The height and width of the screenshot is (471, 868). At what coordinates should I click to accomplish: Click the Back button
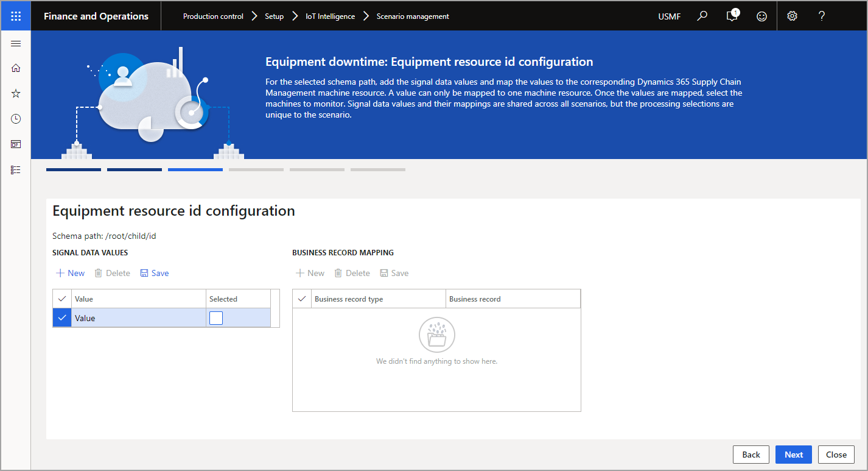tap(751, 455)
